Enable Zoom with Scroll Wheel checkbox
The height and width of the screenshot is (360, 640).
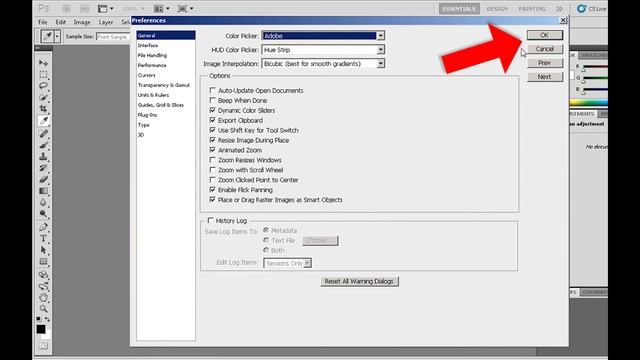click(213, 170)
